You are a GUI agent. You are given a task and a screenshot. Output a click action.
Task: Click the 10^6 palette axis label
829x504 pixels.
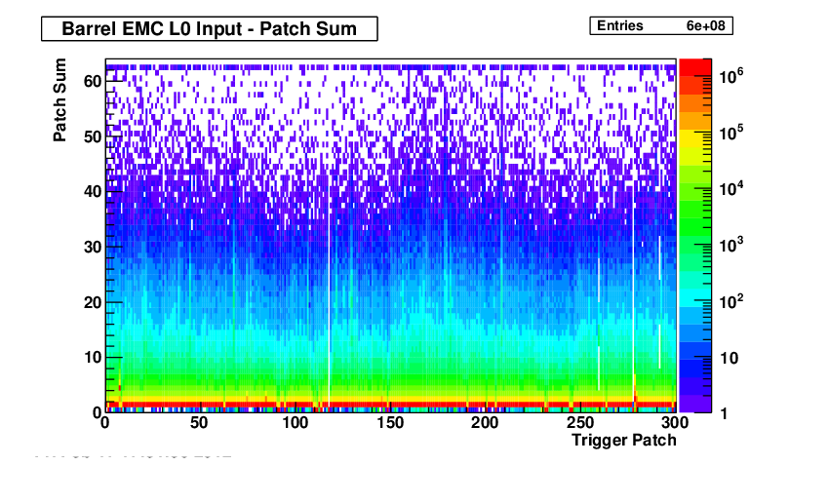coord(731,77)
